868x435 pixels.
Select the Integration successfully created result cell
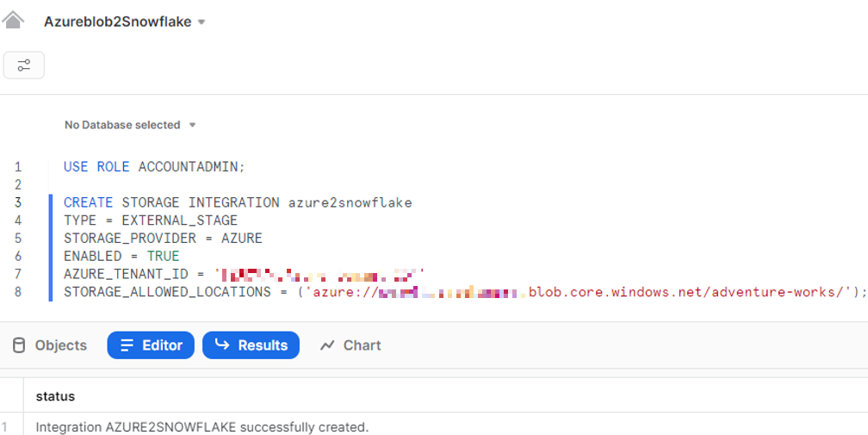pyautogui.click(x=202, y=427)
